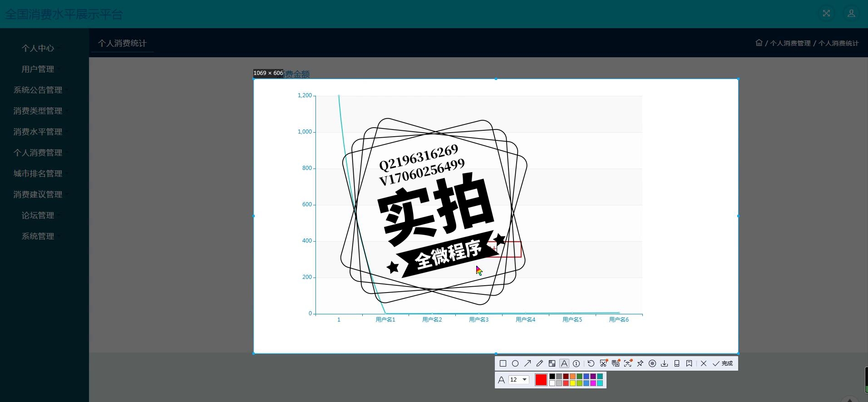This screenshot has height=402, width=868.
Task: Choose the yellow color swatch
Action: (572, 383)
